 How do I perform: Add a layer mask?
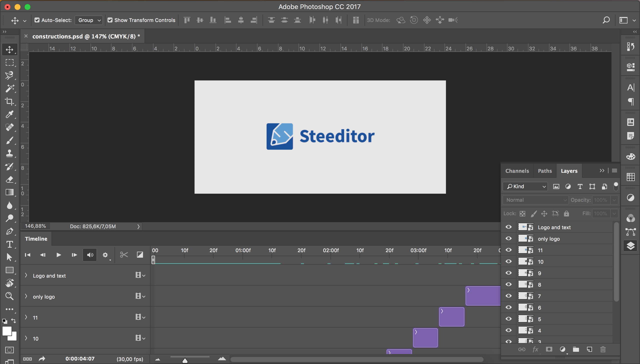(549, 349)
